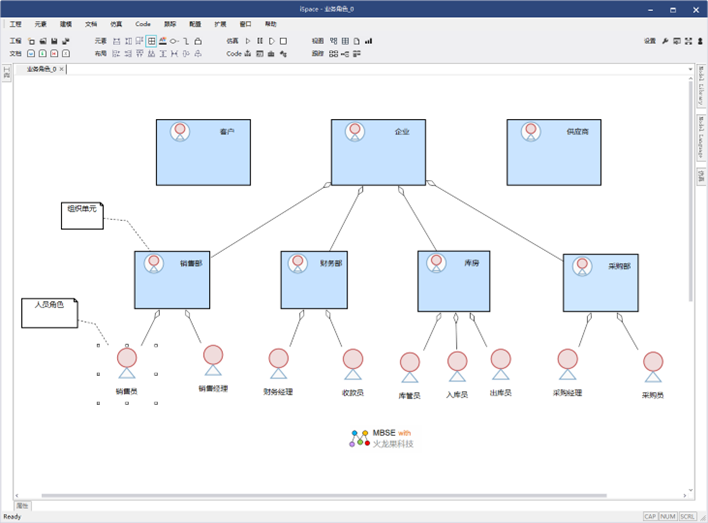Click the save-all icon in 工程 row
Screen dimensions: 708x523
pyautogui.click(x=66, y=41)
